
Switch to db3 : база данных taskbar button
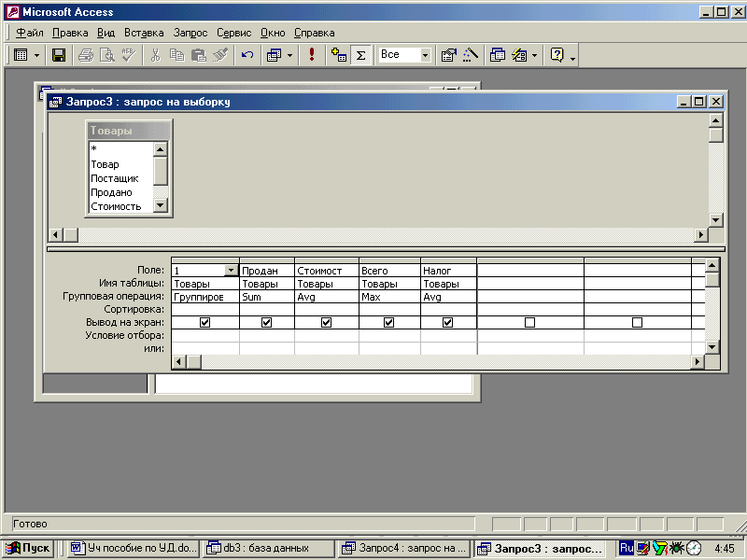coord(267,548)
